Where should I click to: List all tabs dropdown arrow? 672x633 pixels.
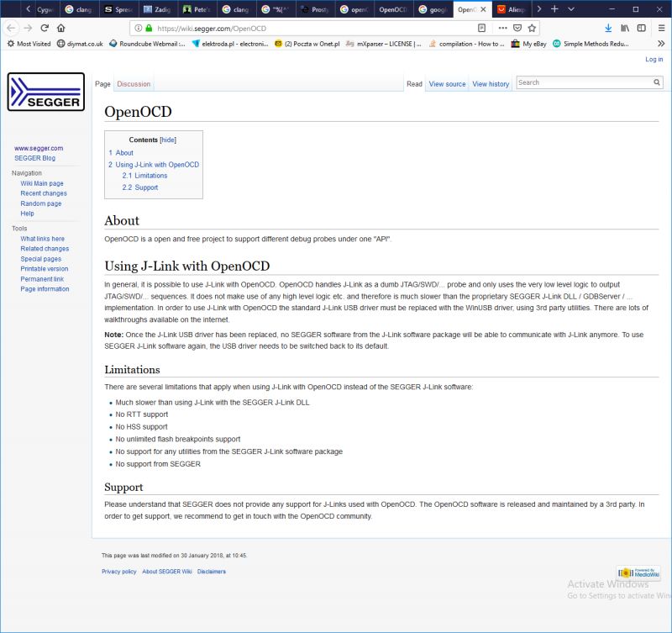[571, 9]
